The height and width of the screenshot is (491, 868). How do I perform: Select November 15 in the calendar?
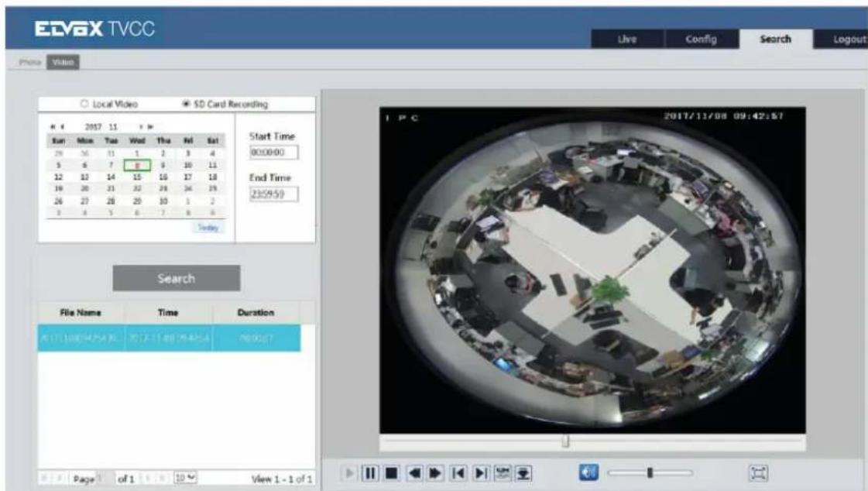pos(137,177)
